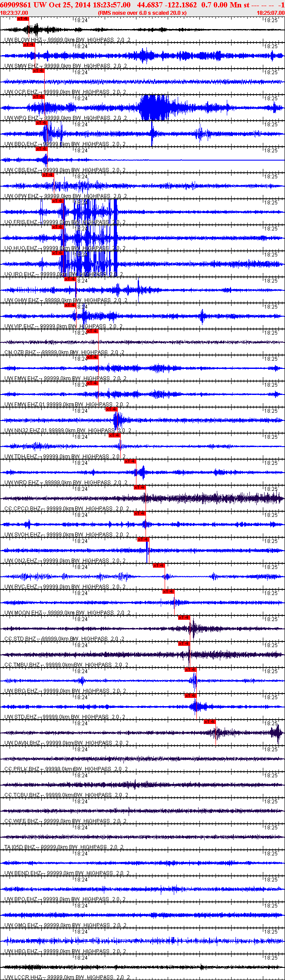
Task: Click the UW SMW EHZ station label
Action: pos(21,66)
